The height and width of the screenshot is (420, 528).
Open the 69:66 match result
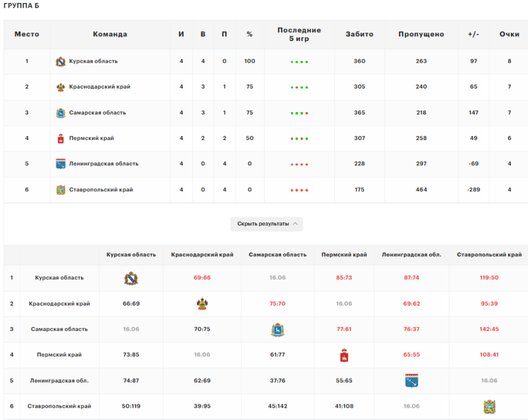click(202, 278)
